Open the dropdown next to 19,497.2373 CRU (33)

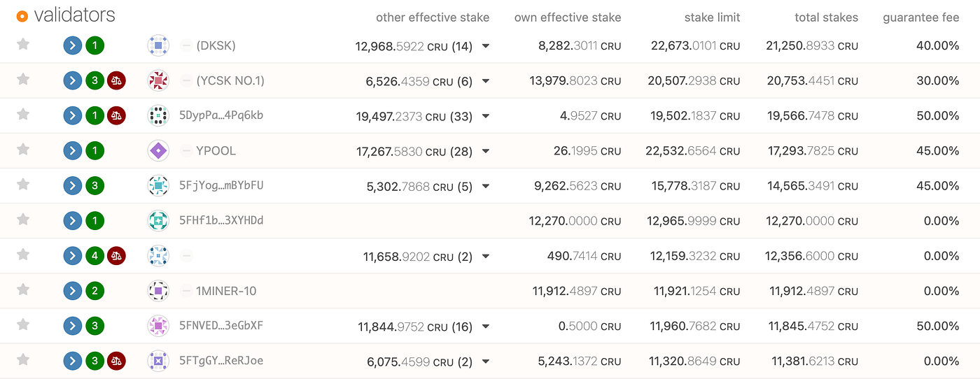(x=486, y=116)
